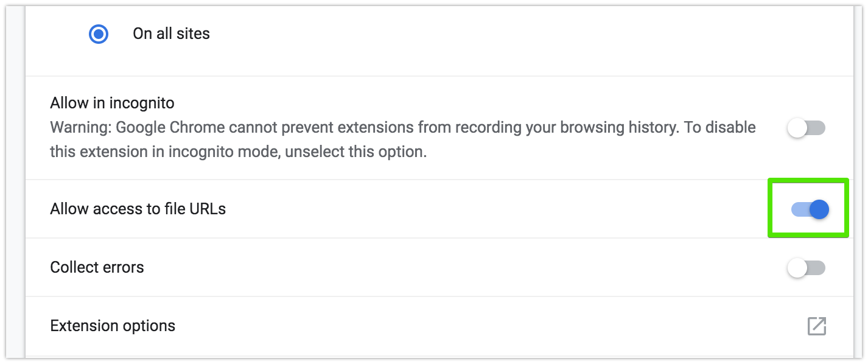Viewport: 868px width, 364px height.
Task: Click the 'unselect this option' warning line
Action: pyautogui.click(x=238, y=152)
